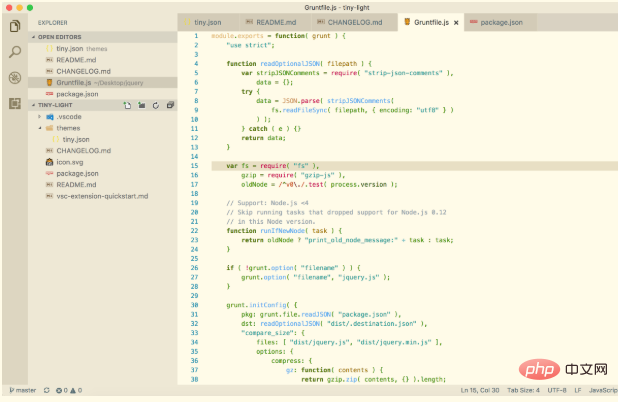The width and height of the screenshot is (618, 402).
Task: Select Gruntfile.js in Open Editors list
Action: coord(102,82)
